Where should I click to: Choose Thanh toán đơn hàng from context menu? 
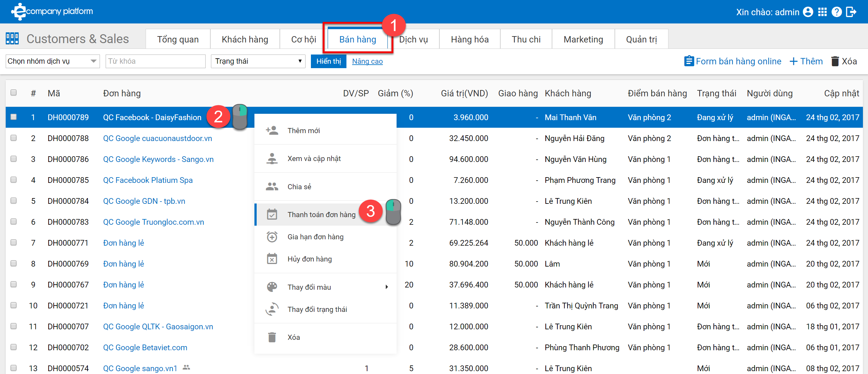coord(325,215)
